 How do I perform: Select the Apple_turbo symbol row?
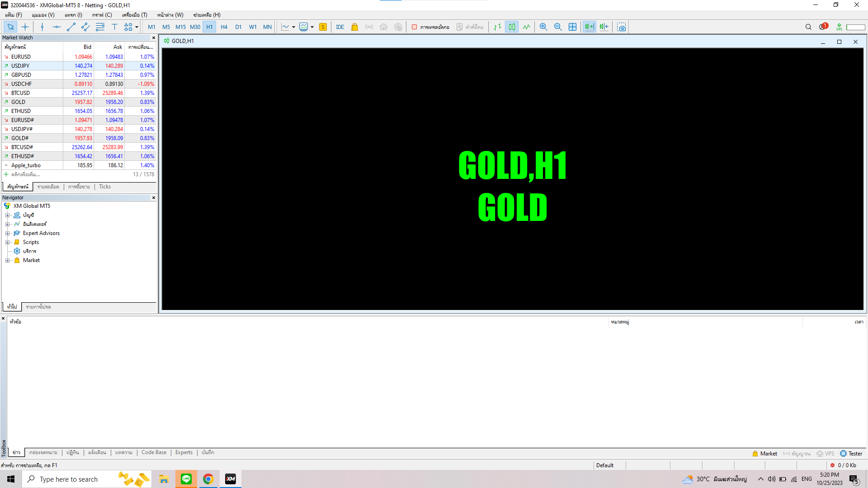(79, 165)
